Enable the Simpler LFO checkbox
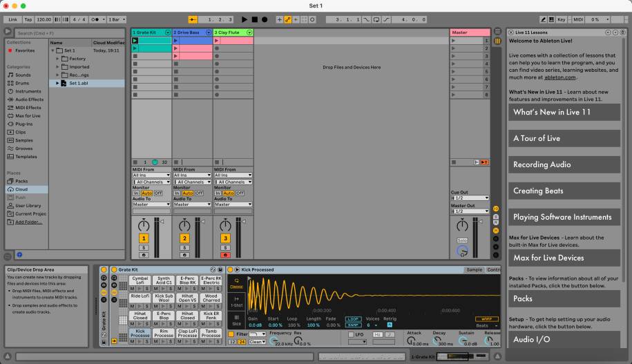The width and height of the screenshot is (632, 364). click(351, 334)
